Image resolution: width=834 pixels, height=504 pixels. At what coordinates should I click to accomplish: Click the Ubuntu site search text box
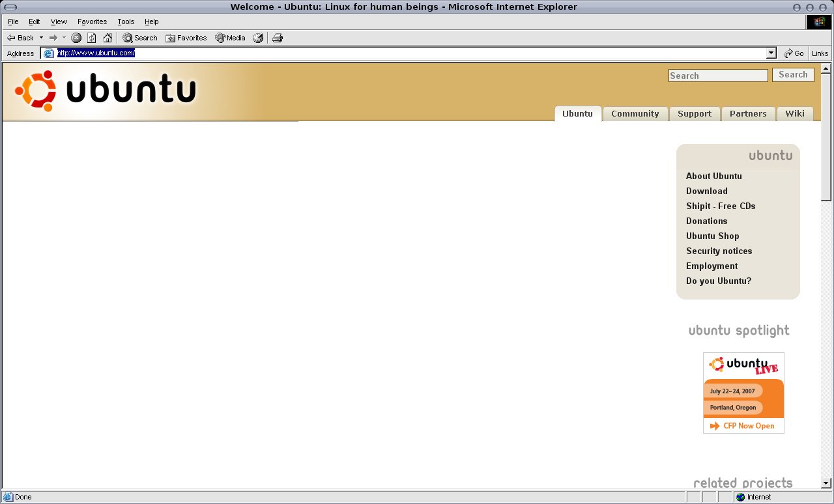pos(718,76)
